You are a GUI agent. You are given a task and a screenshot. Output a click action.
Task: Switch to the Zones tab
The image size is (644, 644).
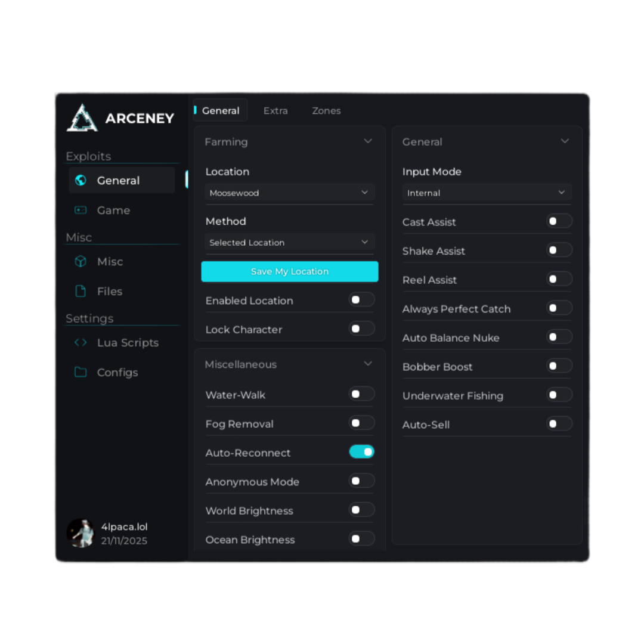326,111
